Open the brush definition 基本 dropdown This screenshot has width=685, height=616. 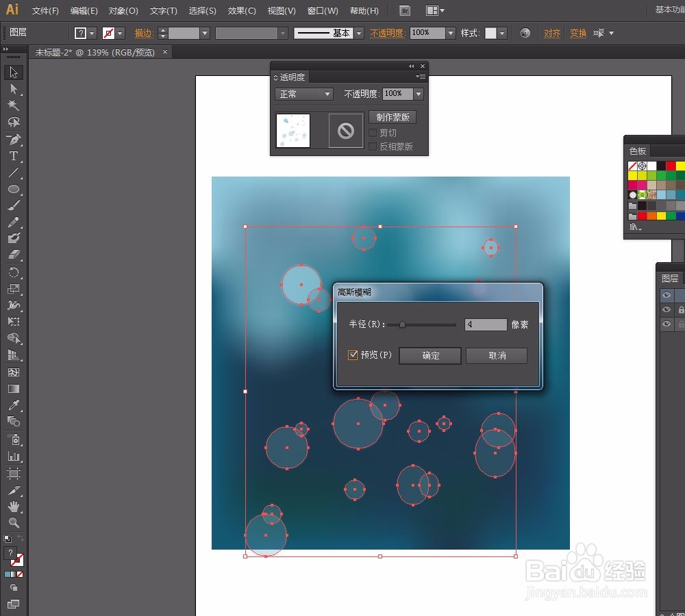pyautogui.click(x=359, y=33)
